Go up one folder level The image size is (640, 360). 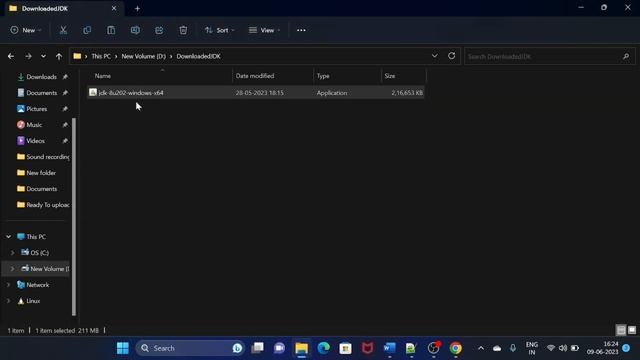pos(59,56)
